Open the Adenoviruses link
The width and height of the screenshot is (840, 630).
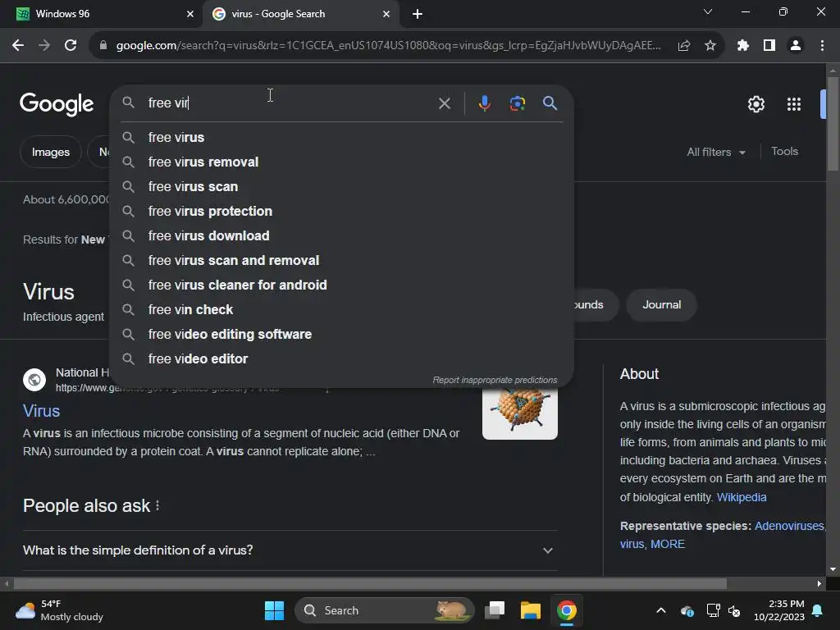[x=788, y=526]
